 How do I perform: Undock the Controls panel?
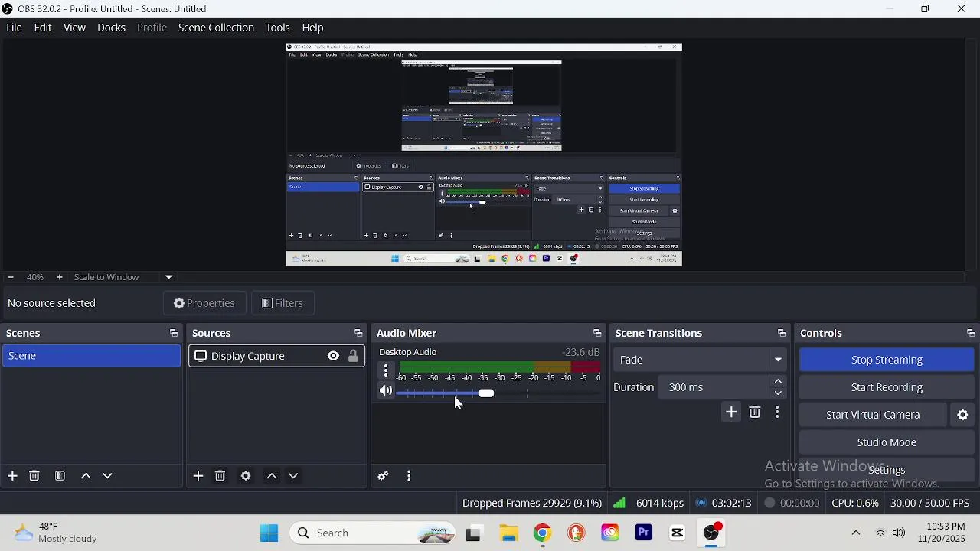(x=971, y=334)
